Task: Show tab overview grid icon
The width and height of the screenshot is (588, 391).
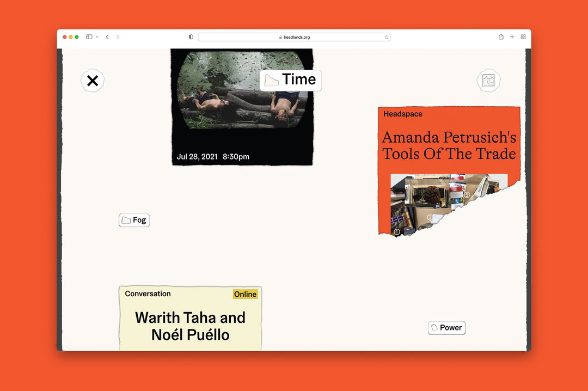Action: [523, 37]
